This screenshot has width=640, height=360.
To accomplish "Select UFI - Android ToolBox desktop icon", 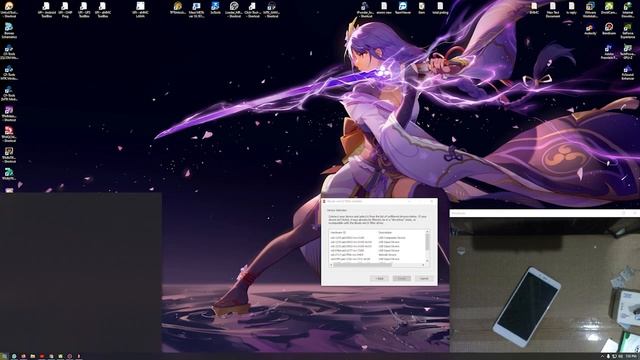I will (x=47, y=9).
